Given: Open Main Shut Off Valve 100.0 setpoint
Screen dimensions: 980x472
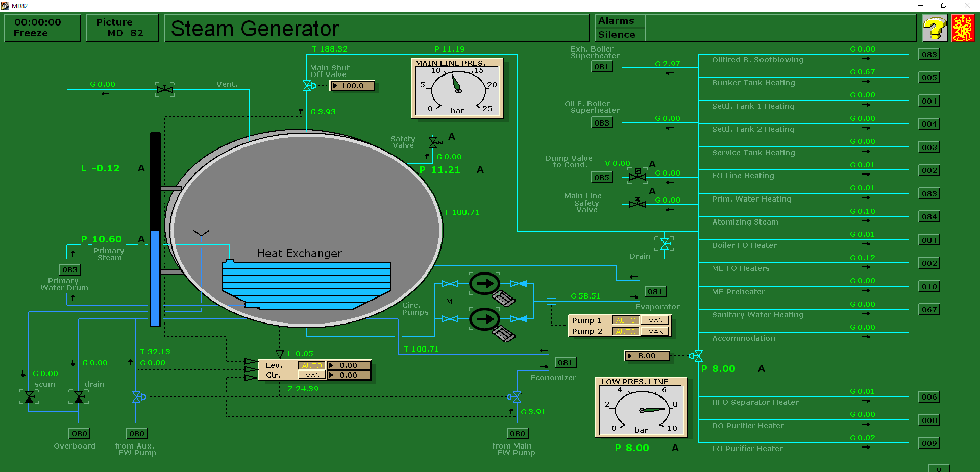Looking at the screenshot, I should click(x=352, y=86).
